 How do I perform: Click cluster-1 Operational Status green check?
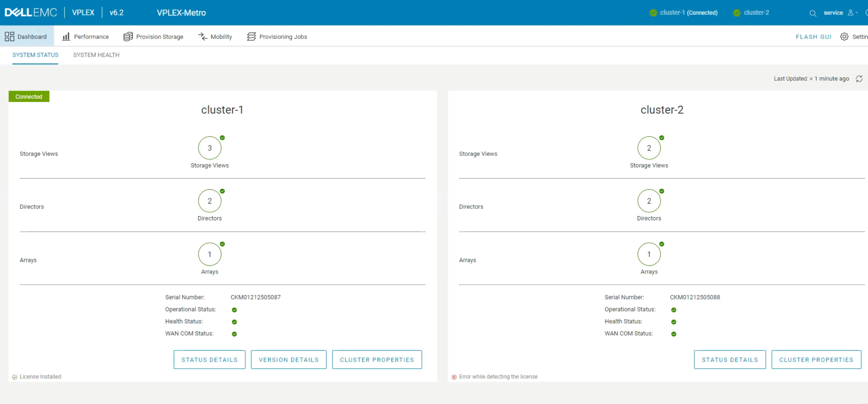[x=234, y=310]
